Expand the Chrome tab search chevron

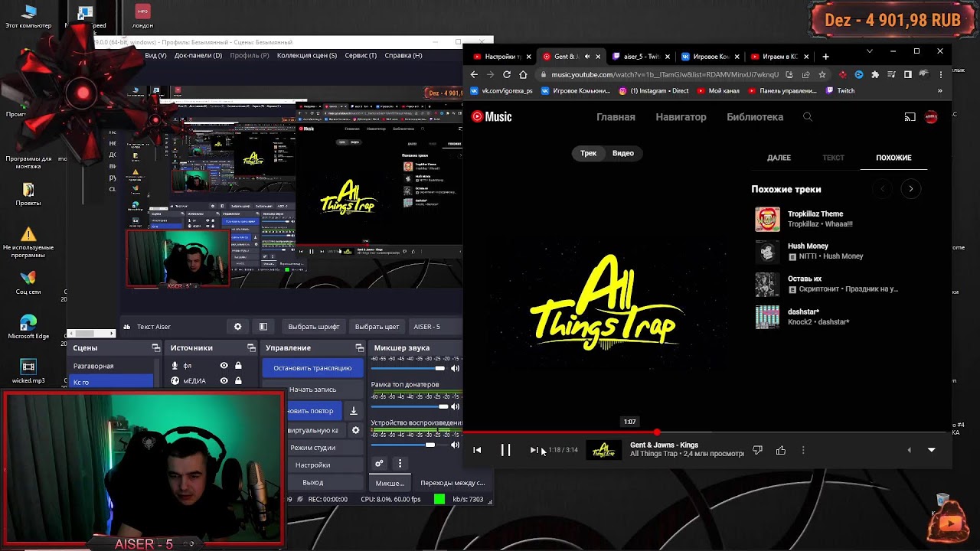(869, 51)
